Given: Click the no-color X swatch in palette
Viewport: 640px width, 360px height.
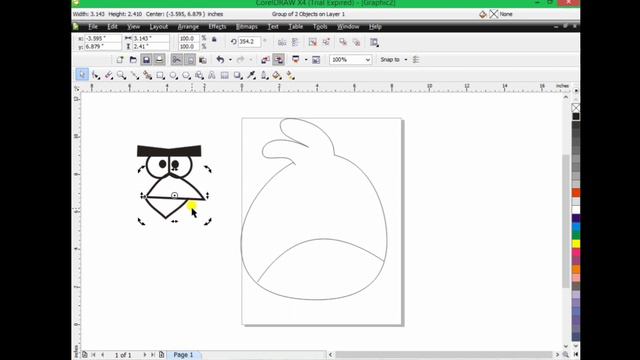Looking at the screenshot, I should coord(576,108).
